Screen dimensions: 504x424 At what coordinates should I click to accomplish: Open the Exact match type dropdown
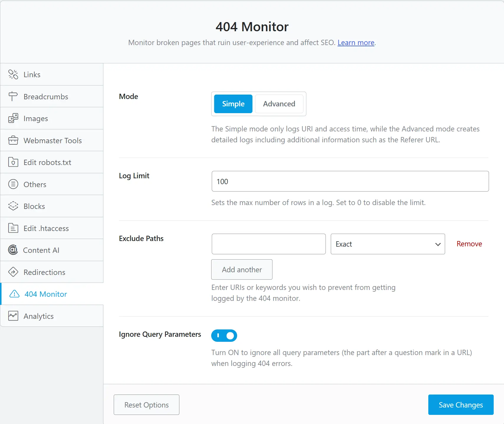click(x=388, y=244)
